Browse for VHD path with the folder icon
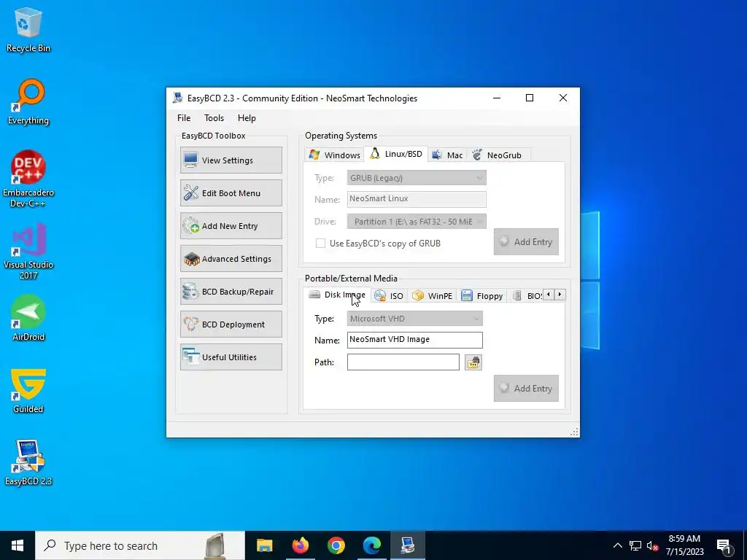Image resolution: width=747 pixels, height=560 pixels. 473,362
